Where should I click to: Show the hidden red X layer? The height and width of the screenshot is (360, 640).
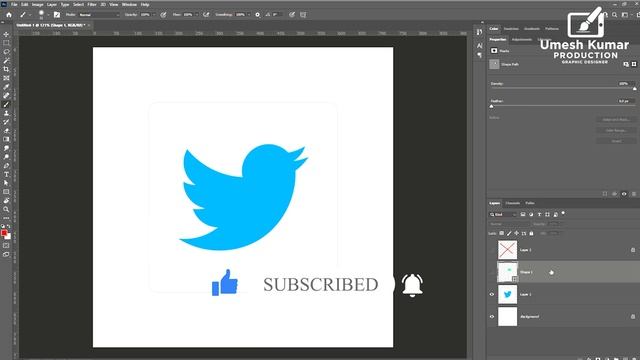pyautogui.click(x=492, y=250)
